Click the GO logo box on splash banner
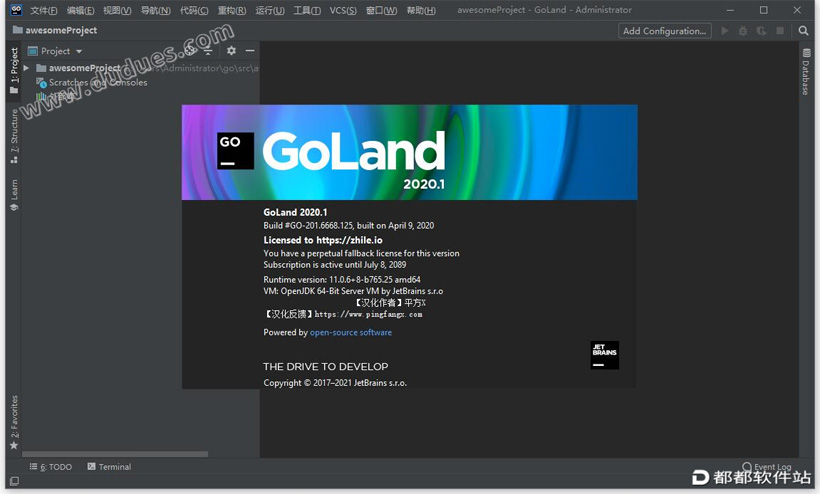This screenshot has width=820, height=494. pos(235,151)
